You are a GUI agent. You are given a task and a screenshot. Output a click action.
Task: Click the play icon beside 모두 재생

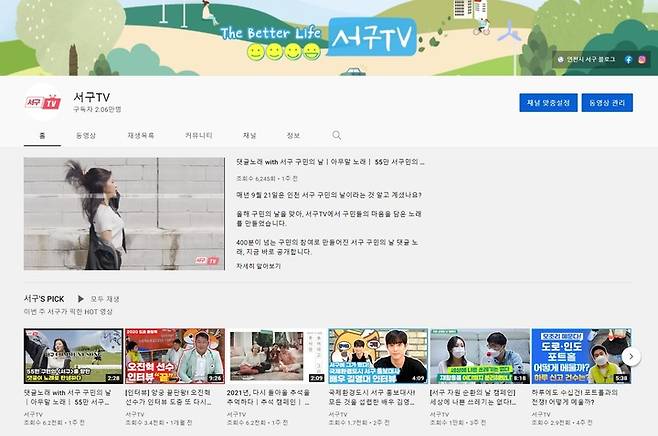[80, 298]
